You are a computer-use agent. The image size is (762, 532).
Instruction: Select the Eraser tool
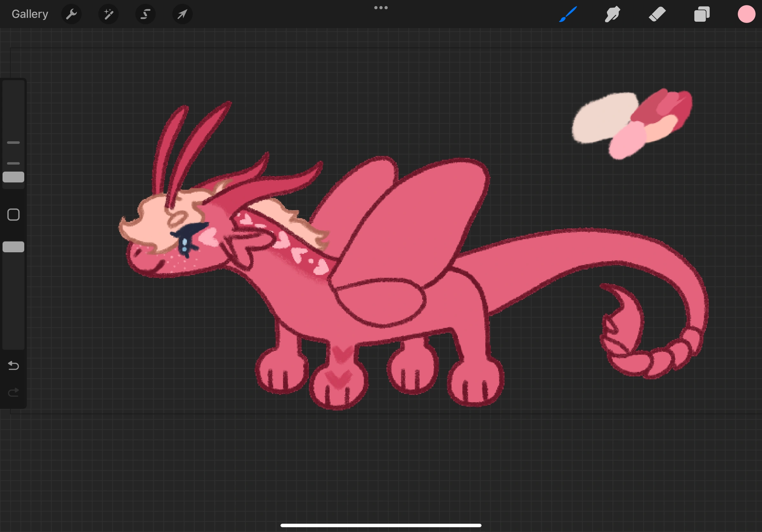pos(657,14)
